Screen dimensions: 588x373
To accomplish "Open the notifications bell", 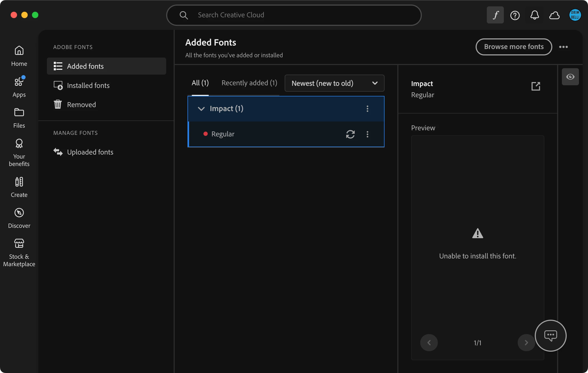I will [534, 15].
